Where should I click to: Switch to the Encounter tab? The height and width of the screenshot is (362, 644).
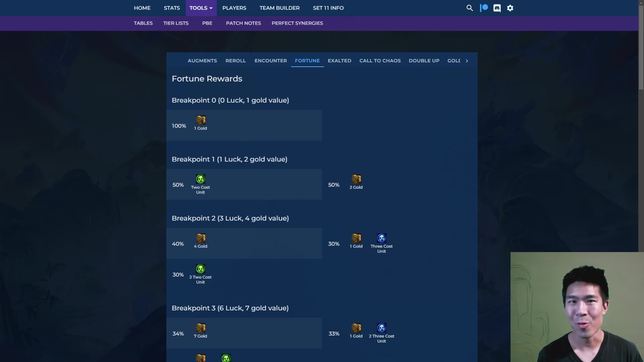click(271, 61)
